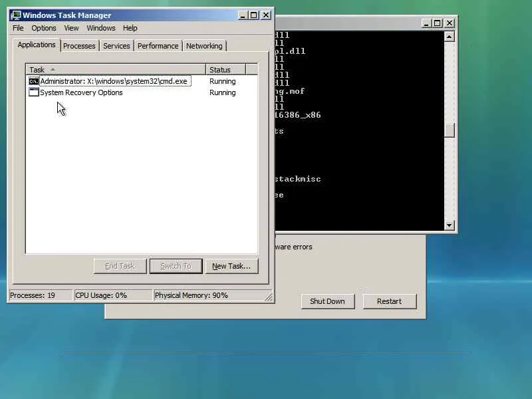
Task: Switch to the Networking tab
Action: (204, 46)
